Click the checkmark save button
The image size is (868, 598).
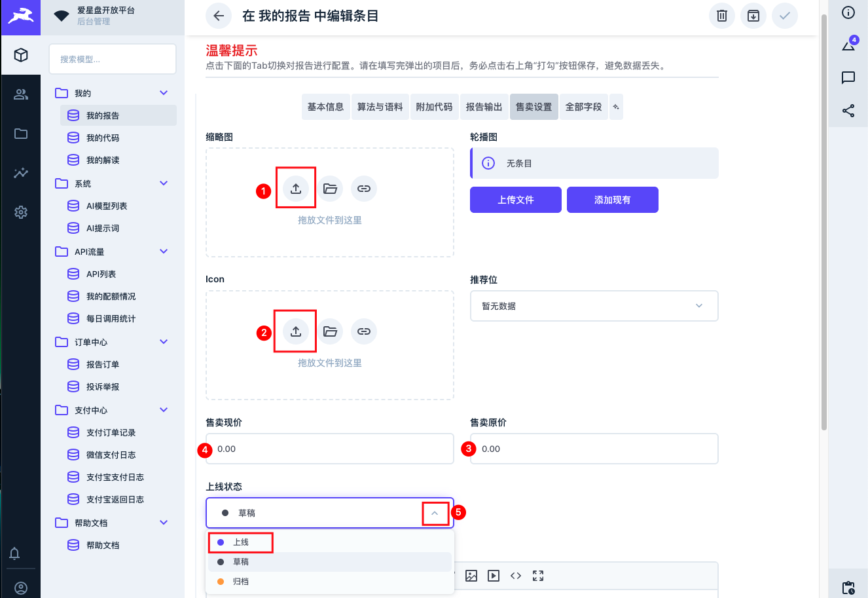[784, 16]
